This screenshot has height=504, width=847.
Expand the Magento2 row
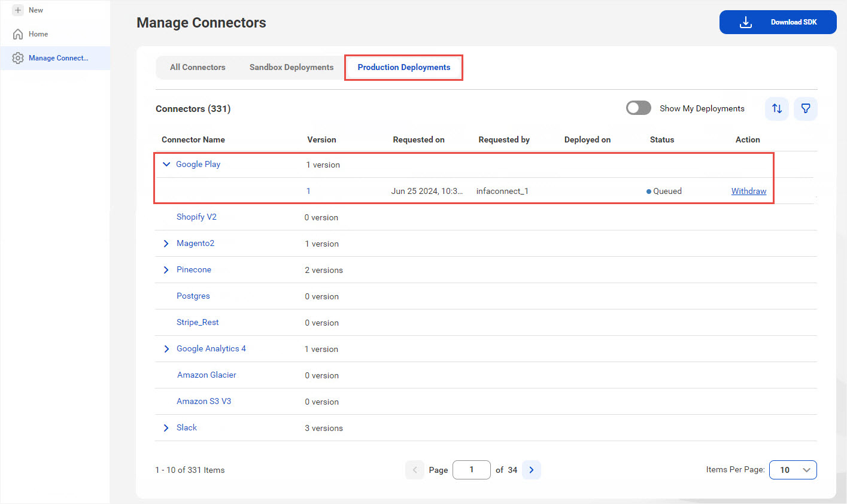[x=166, y=244]
